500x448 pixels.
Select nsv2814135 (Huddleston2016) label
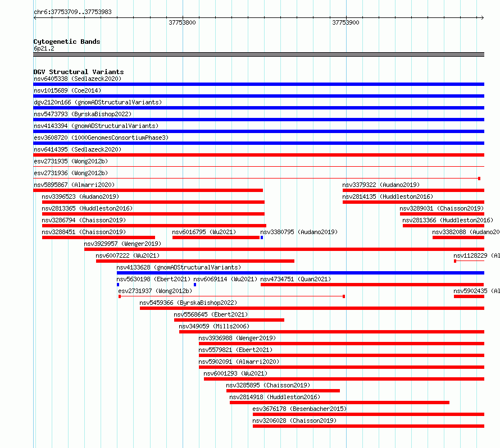pos(388,196)
